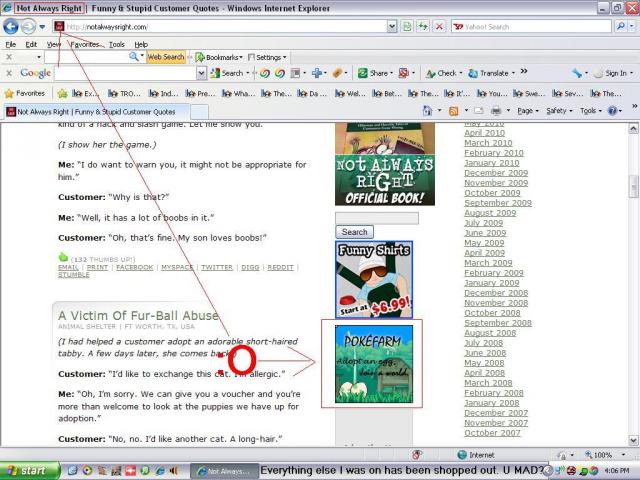
Task: Open the File menu
Action: coord(11,44)
